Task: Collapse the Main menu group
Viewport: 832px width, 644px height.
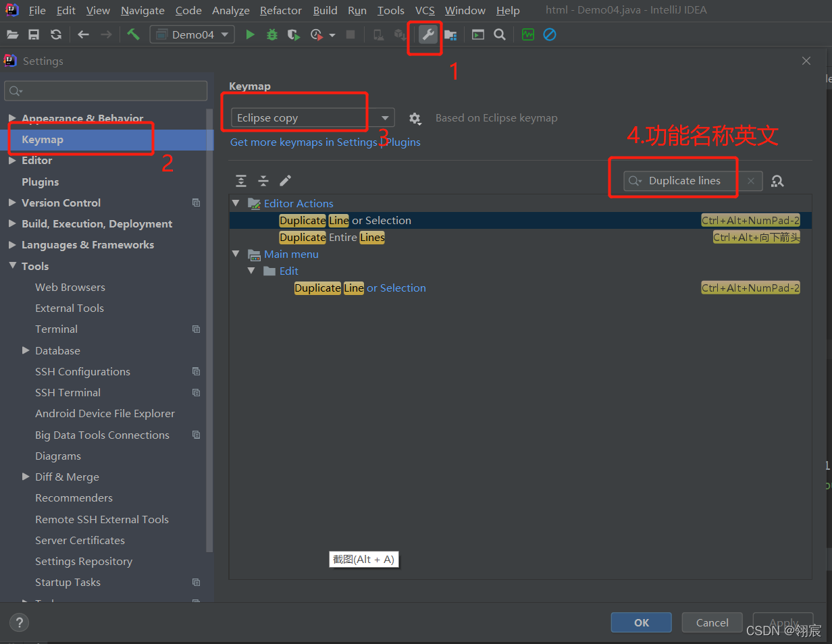Action: point(236,254)
